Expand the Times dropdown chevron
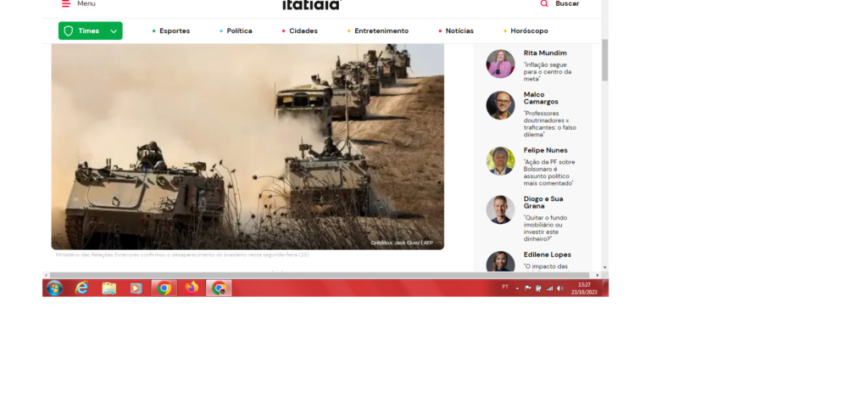This screenshot has height=413, width=868. click(x=114, y=31)
